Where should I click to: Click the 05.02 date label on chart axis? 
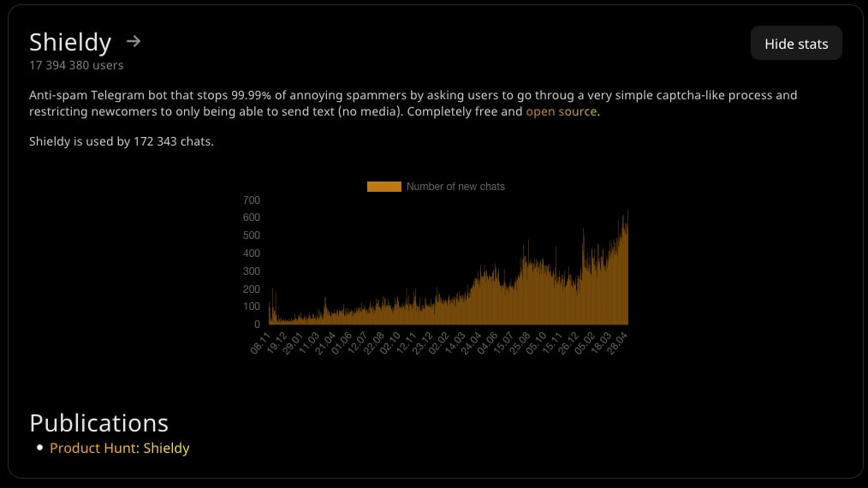click(585, 343)
